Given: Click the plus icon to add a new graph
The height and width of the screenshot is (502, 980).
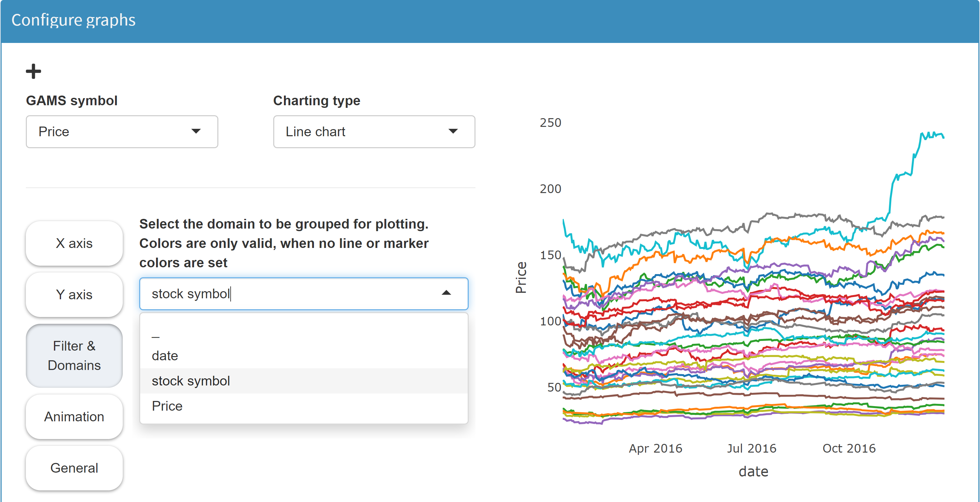Looking at the screenshot, I should [34, 71].
